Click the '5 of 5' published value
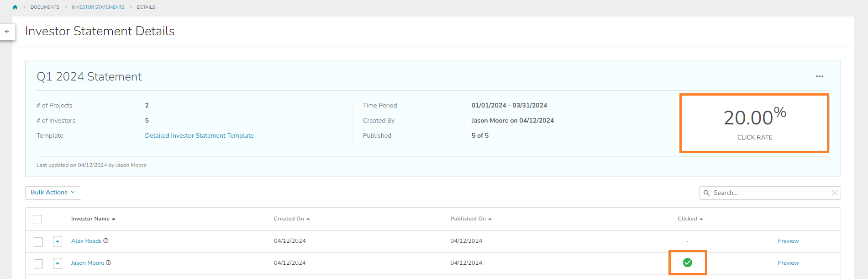This screenshot has width=868, height=279. pyautogui.click(x=480, y=136)
